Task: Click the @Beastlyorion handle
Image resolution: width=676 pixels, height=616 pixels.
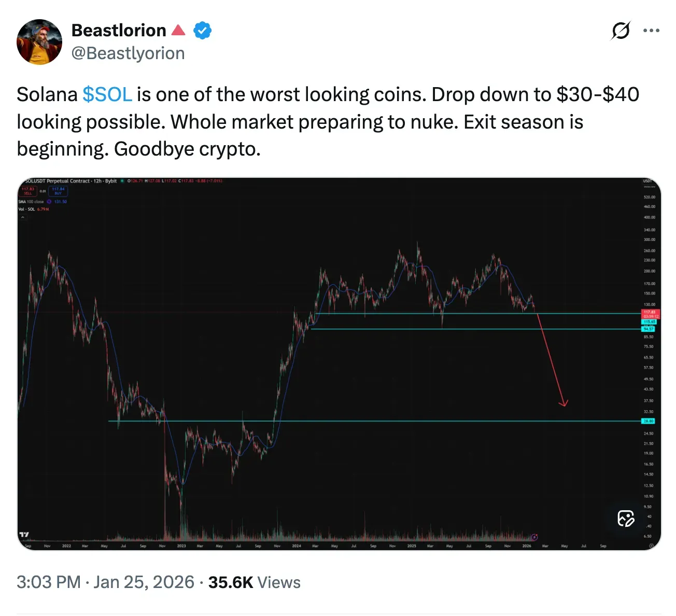Action: (x=129, y=53)
